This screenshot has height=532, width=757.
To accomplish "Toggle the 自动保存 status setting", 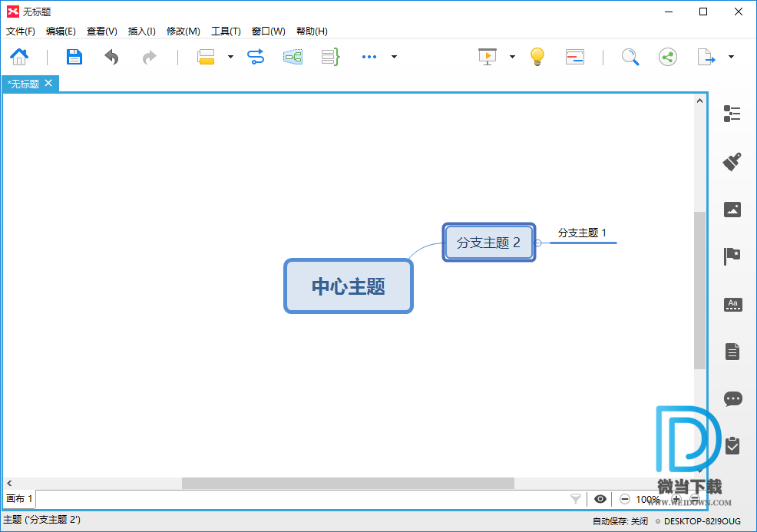I will [620, 521].
